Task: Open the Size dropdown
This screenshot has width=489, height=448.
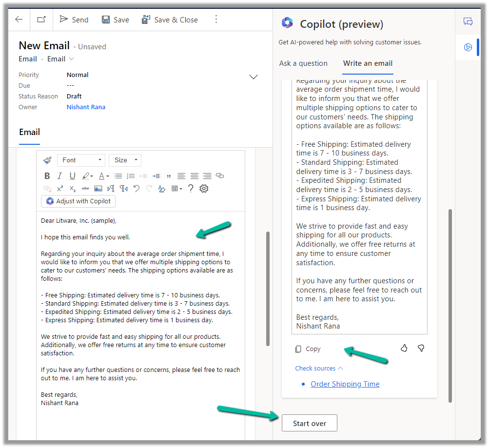Action: click(125, 160)
